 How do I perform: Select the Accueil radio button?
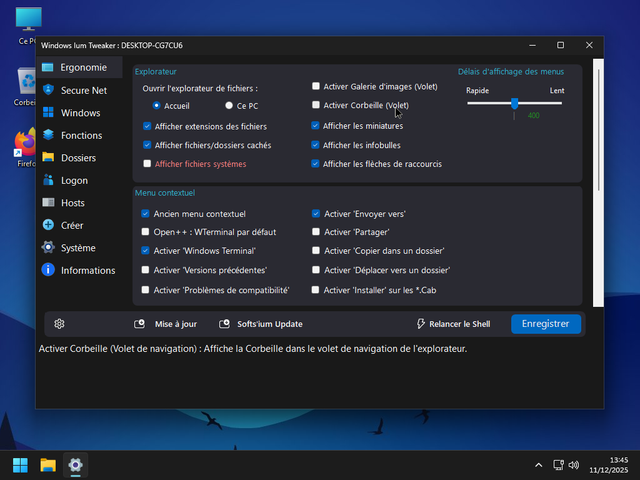click(156, 105)
